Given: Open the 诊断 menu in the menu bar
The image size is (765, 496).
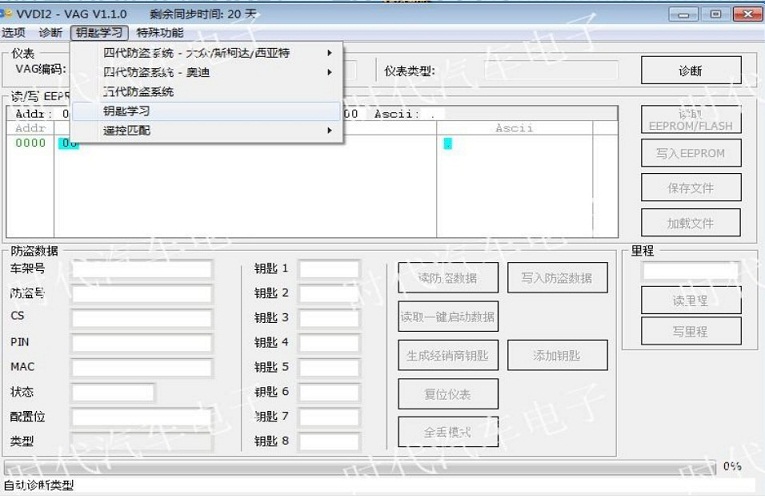Looking at the screenshot, I should click(50, 33).
